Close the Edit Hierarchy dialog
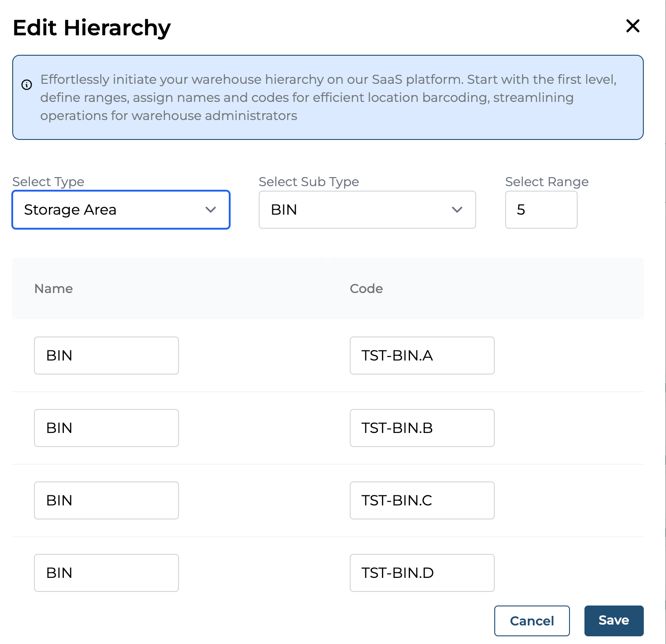This screenshot has height=644, width=666. coord(632,26)
